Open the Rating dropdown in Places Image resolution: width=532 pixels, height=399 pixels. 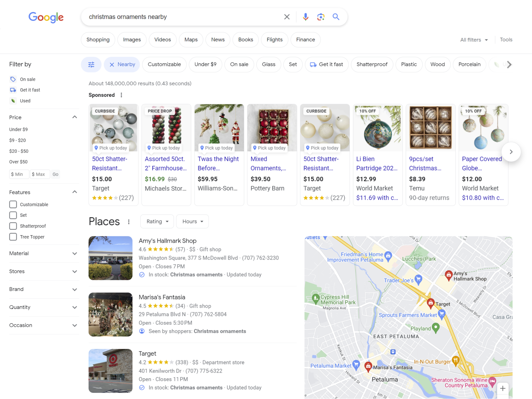pos(157,221)
